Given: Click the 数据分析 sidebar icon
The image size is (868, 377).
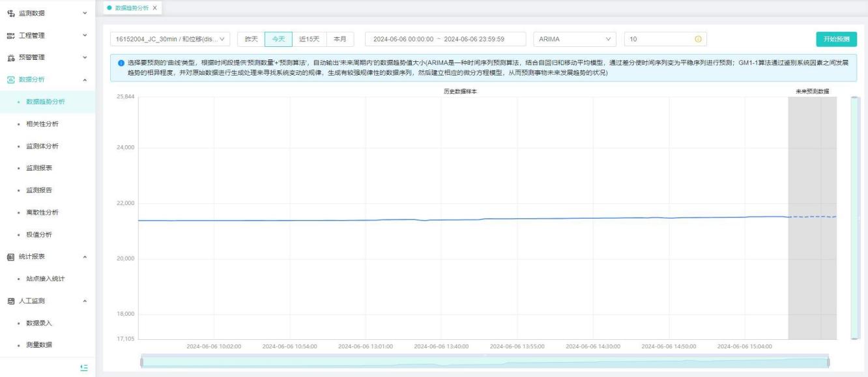Looking at the screenshot, I should coord(10,79).
